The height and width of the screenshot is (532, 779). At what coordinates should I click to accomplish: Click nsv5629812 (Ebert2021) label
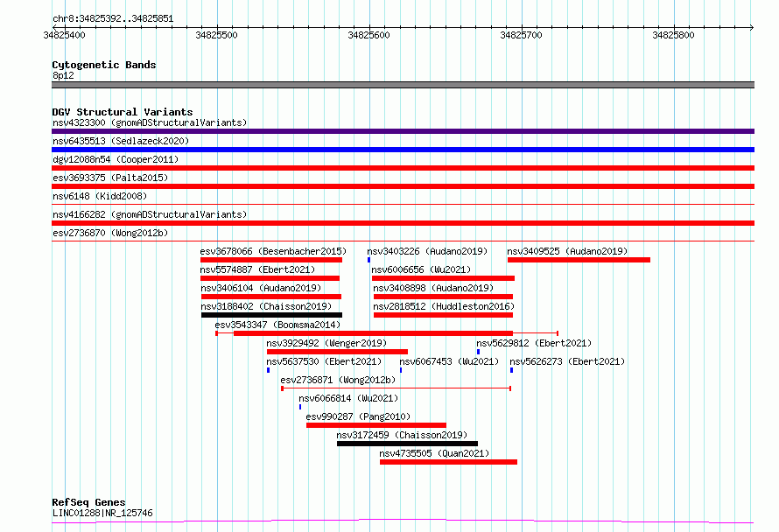pos(534,343)
